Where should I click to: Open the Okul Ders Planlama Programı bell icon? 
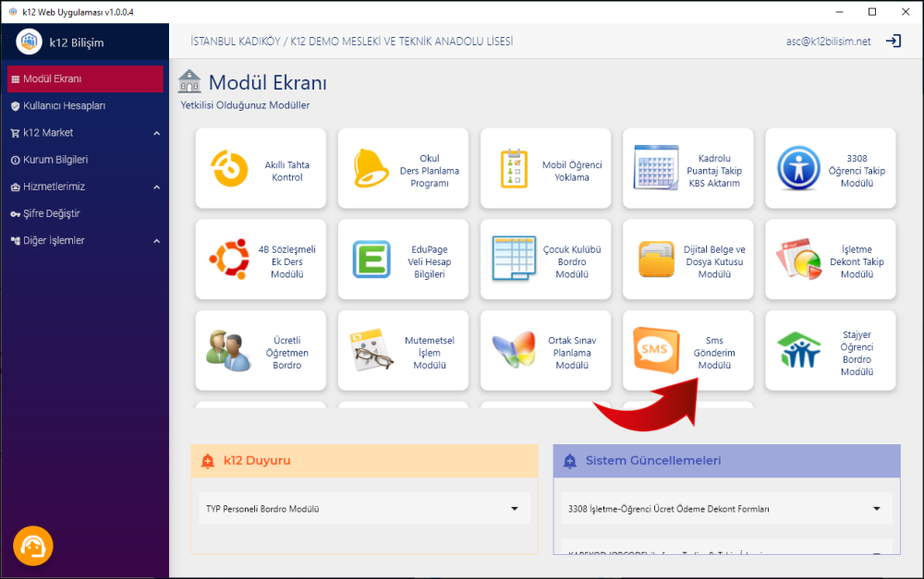click(371, 168)
